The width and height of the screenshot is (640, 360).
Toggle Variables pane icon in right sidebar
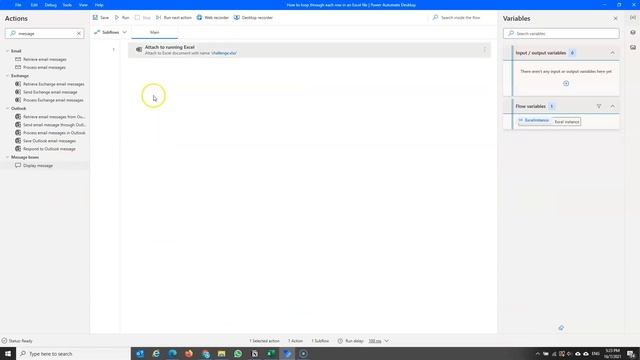click(633, 18)
